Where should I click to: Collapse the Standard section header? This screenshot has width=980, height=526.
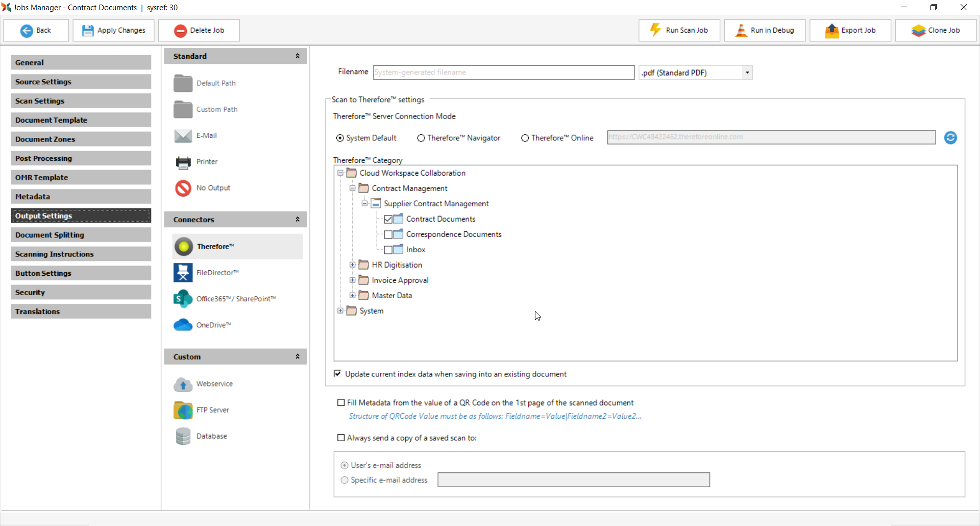click(x=298, y=56)
